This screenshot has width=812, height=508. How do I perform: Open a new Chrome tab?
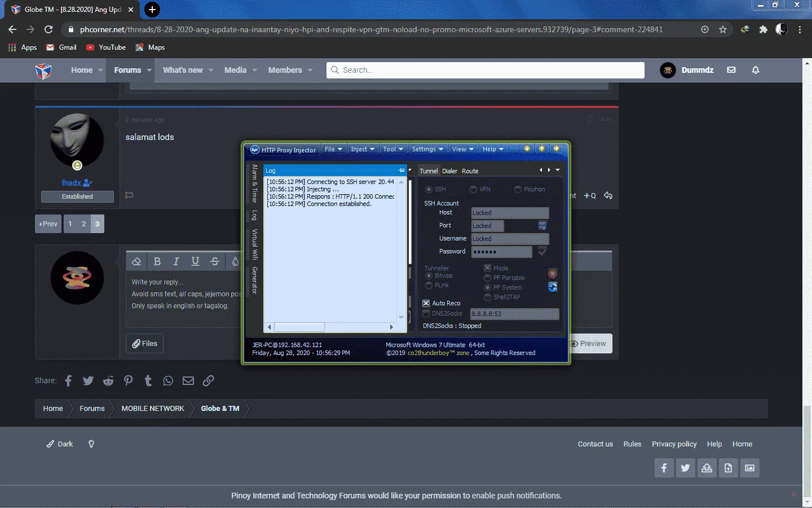[152, 10]
